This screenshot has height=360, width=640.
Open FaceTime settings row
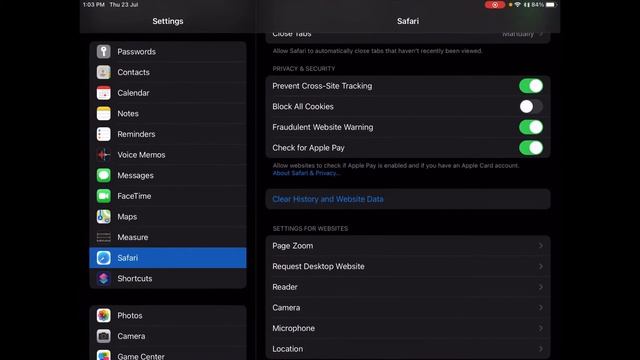pos(168,196)
